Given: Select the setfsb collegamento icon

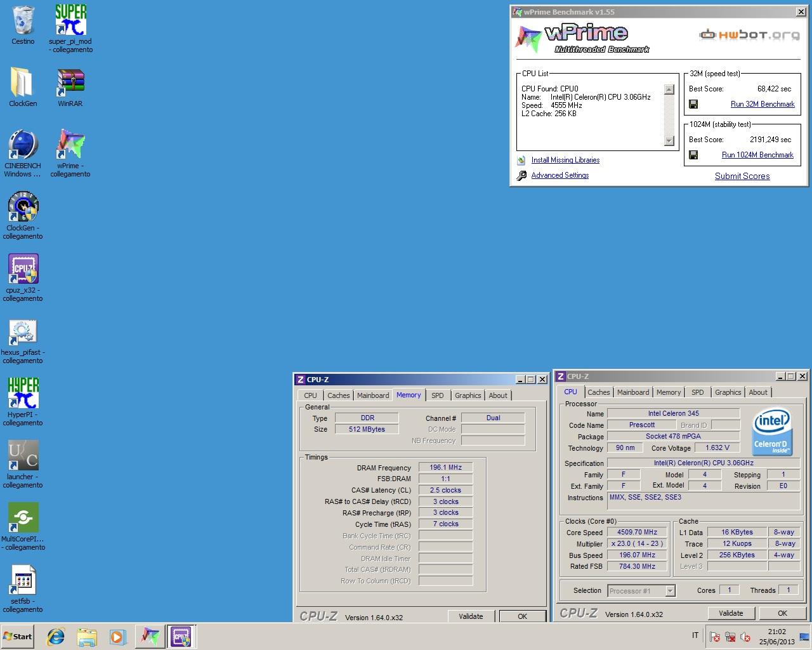Looking at the screenshot, I should (x=23, y=588).
